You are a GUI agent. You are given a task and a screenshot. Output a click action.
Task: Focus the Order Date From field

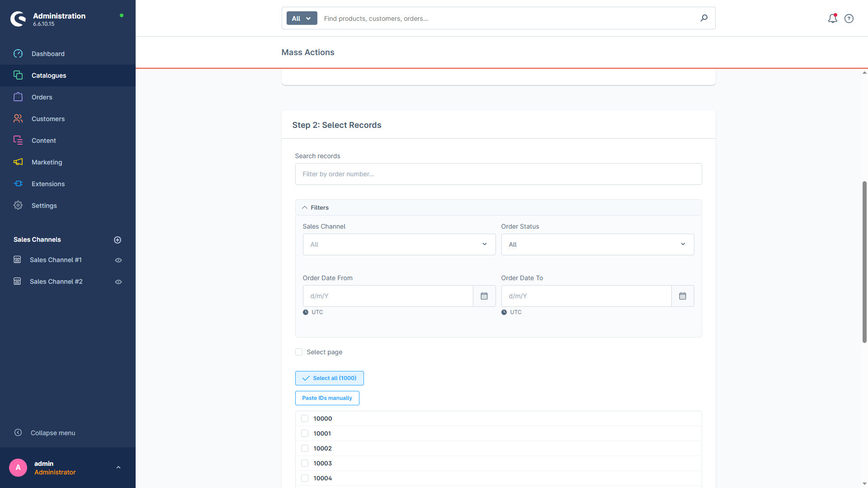click(x=388, y=296)
